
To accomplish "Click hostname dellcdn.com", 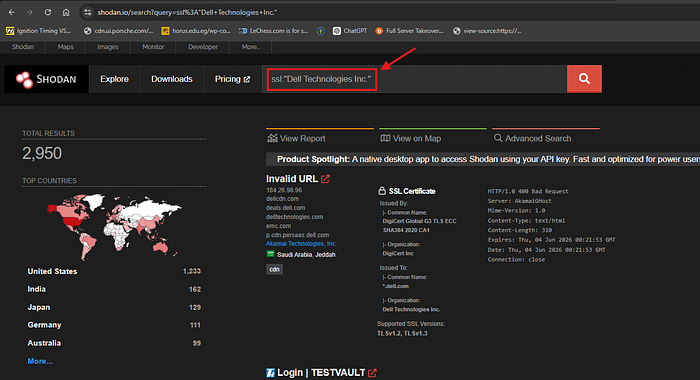I will coord(283,199).
